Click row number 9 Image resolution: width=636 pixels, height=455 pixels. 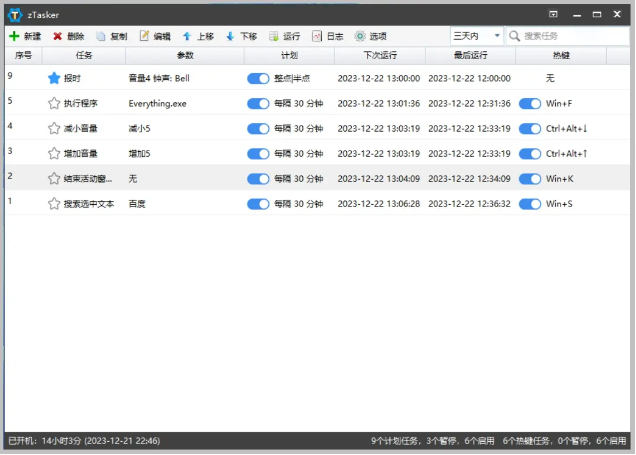(10, 75)
